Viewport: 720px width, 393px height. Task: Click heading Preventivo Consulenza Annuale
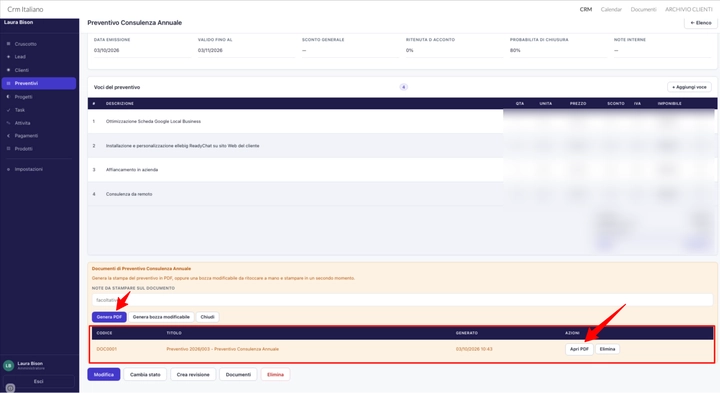tap(135, 22)
